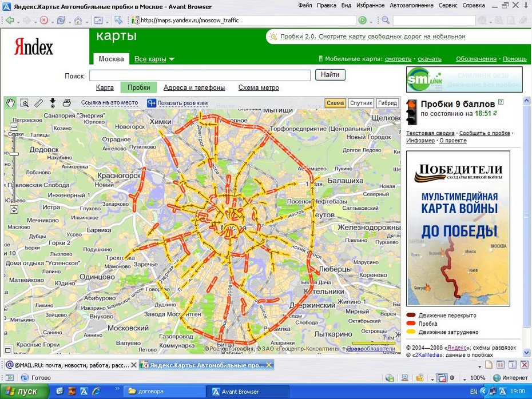The image size is (532, 399).
Task: Open the Избранное menu
Action: point(370,5)
